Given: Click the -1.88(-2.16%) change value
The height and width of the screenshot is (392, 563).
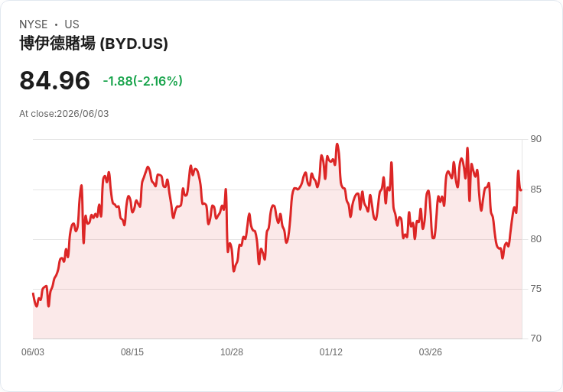Looking at the screenshot, I should click(142, 81).
